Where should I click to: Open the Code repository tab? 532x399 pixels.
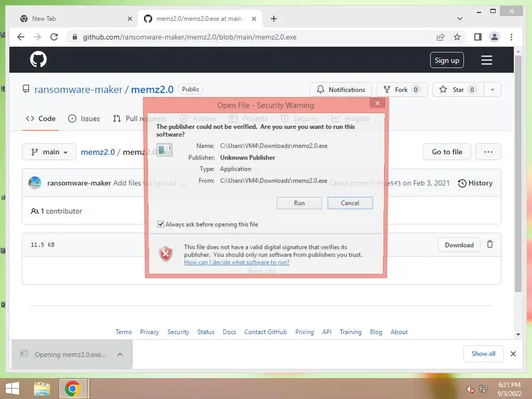pos(41,118)
